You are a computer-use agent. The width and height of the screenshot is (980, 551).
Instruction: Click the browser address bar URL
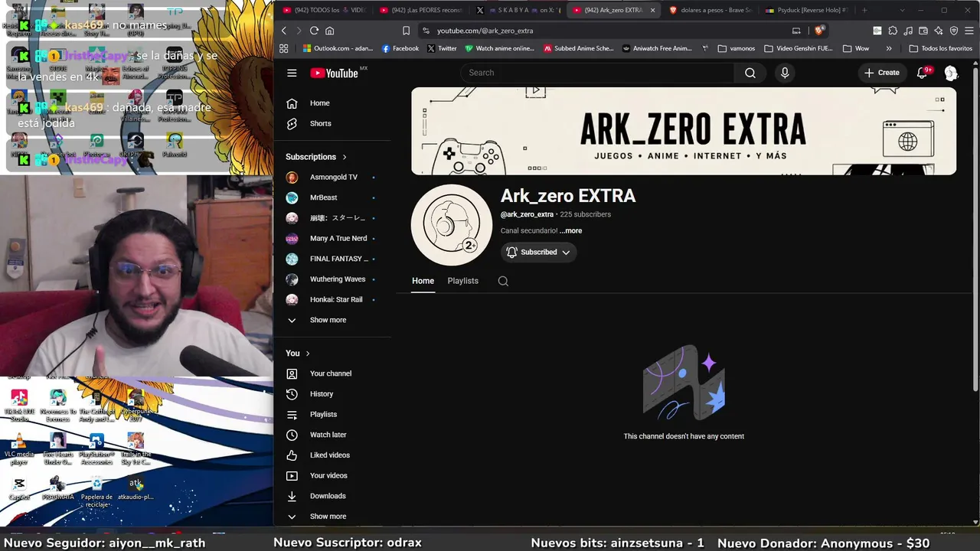click(x=485, y=31)
